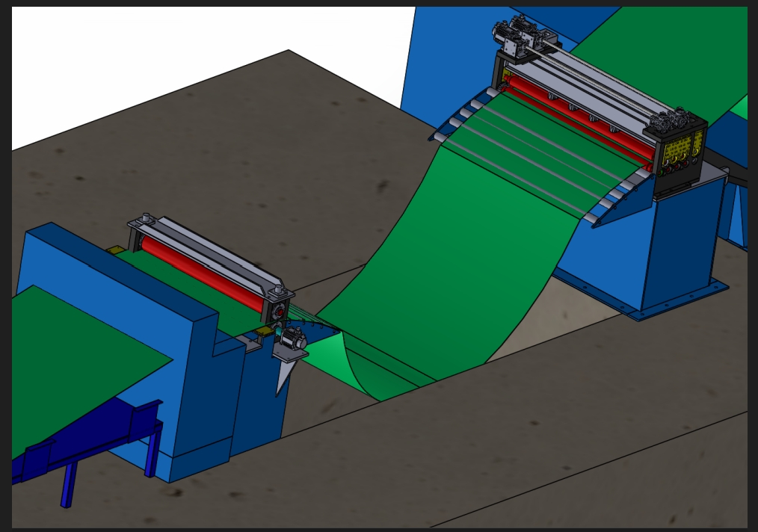Pick the small electric motor beside the left machine
Screen dimensions: 758x532
pos(293,337)
